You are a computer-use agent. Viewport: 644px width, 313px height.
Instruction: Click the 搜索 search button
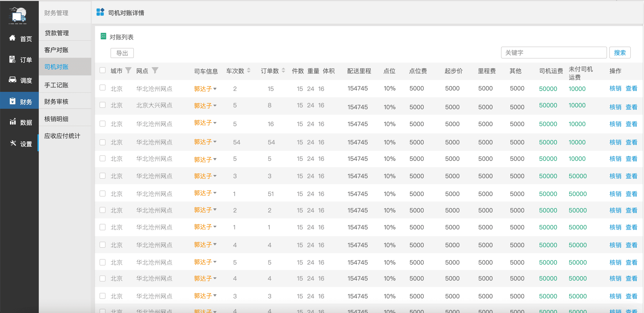pyautogui.click(x=620, y=53)
